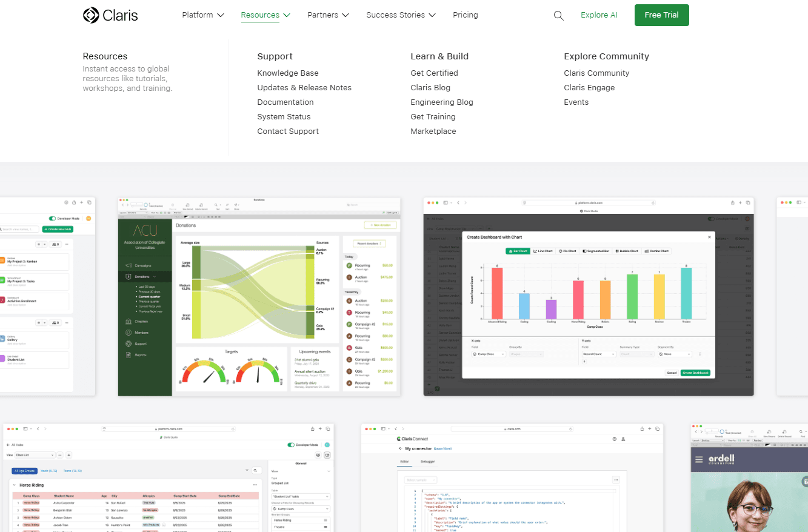Click the ACU Donations dashboard screenshot
The image size is (808, 532).
[259, 296]
